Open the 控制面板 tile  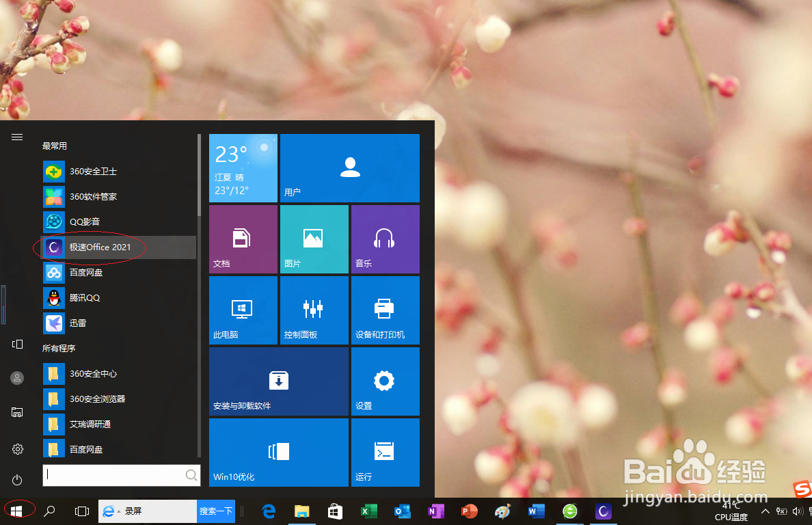pos(314,310)
